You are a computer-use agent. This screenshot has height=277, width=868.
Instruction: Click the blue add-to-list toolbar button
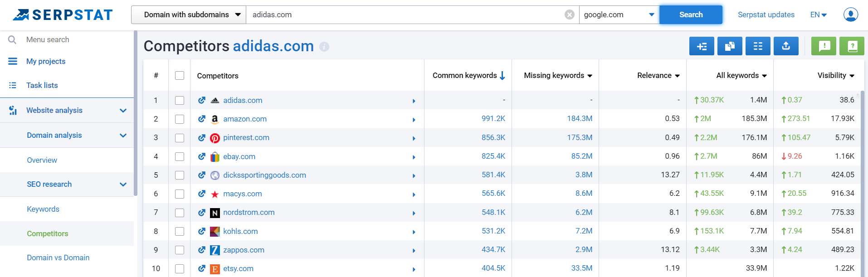click(x=702, y=46)
